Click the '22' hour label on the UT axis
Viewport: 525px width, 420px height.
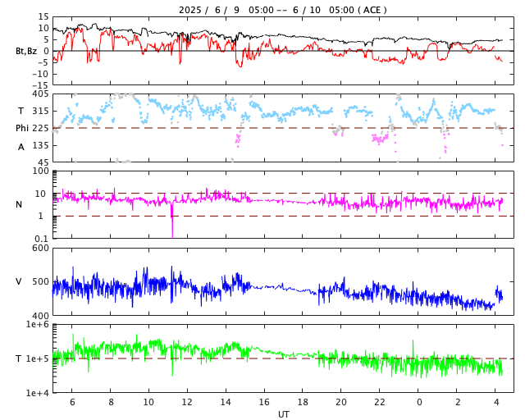click(x=379, y=402)
